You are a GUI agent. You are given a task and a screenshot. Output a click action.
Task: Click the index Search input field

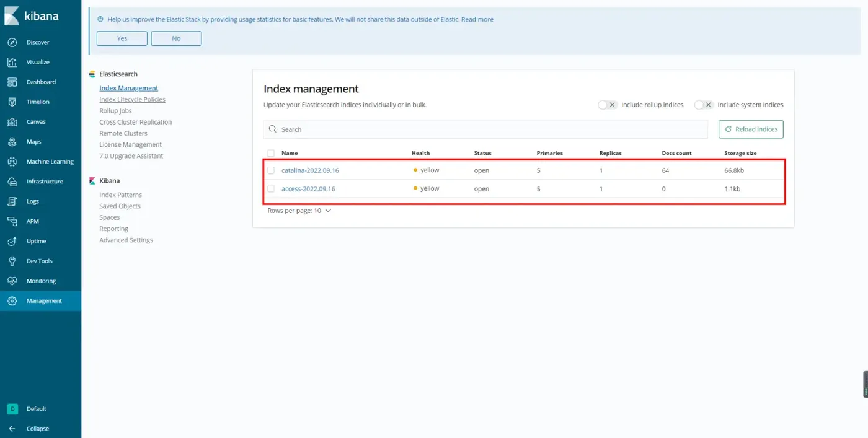[x=485, y=129]
